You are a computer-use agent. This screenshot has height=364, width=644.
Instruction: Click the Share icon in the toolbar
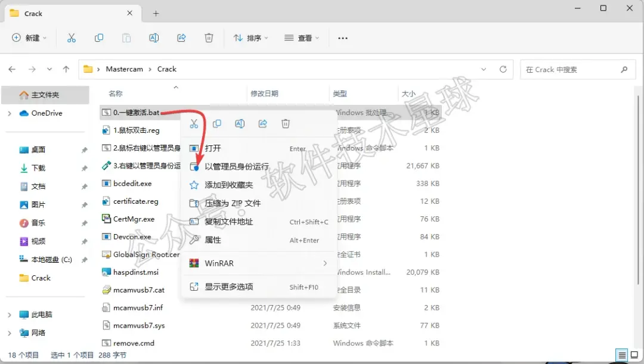pyautogui.click(x=181, y=38)
